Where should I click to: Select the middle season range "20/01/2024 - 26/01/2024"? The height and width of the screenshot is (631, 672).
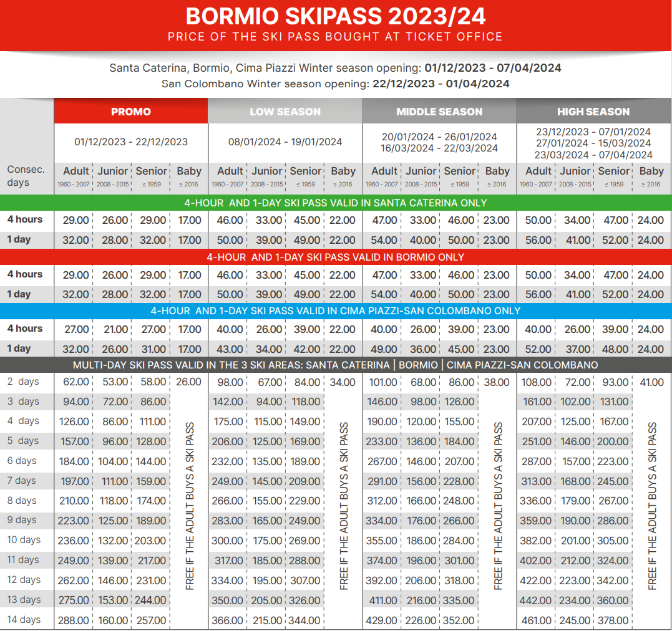pos(439,137)
